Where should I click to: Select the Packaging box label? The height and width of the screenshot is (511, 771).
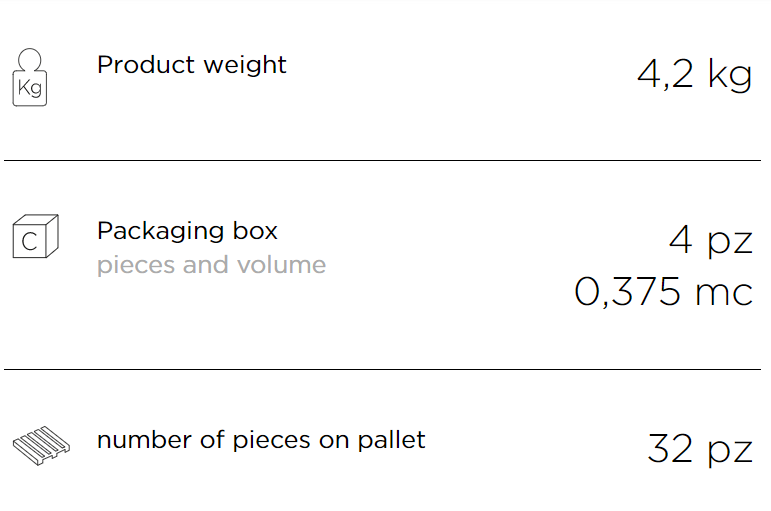pyautogui.click(x=187, y=231)
